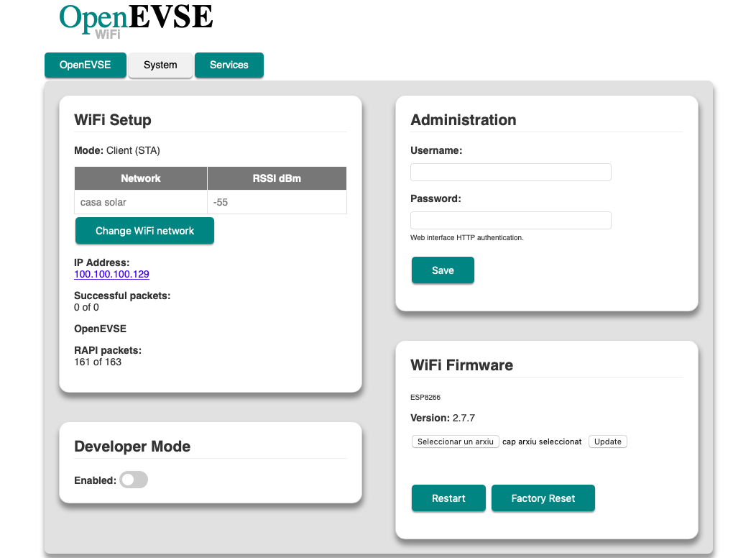Image resolution: width=756 pixels, height=558 pixels.
Task: Toggle the Developer Mode Enabled switch
Action: [134, 480]
